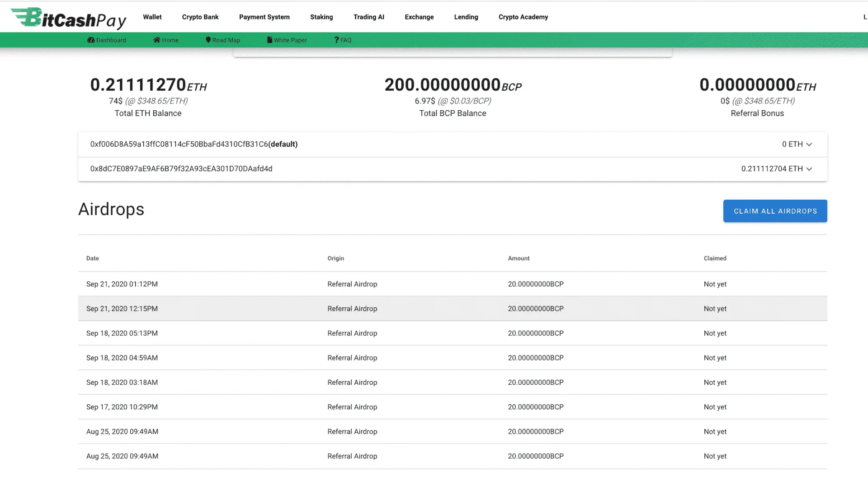Sort by the Claimed column header
This screenshot has width=868, height=477.
(x=715, y=258)
